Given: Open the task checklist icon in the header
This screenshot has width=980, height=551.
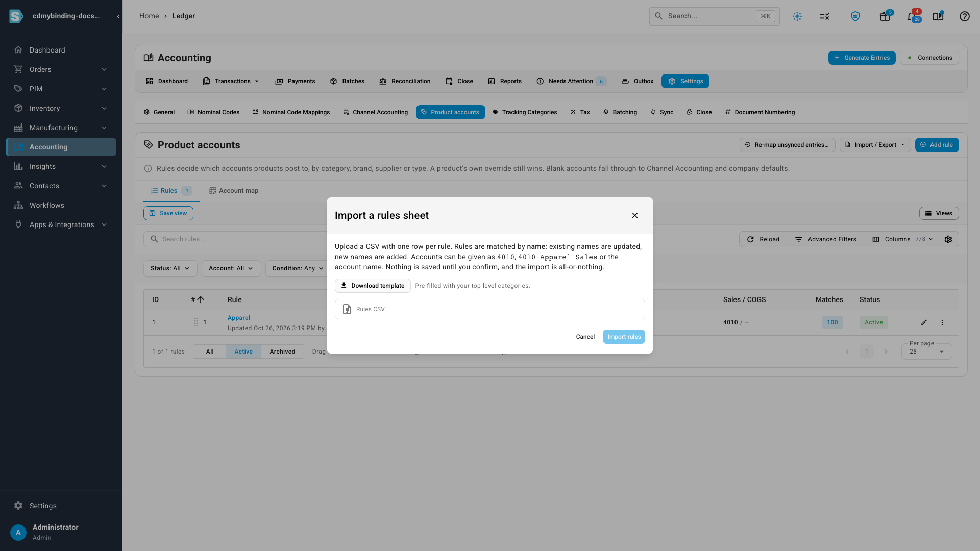Looking at the screenshot, I should pos(825,16).
